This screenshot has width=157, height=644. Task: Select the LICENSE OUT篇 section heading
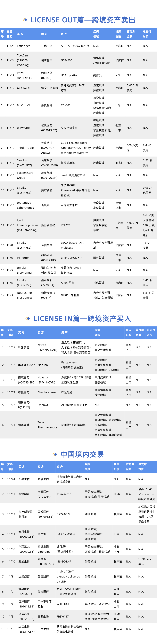tap(83, 20)
